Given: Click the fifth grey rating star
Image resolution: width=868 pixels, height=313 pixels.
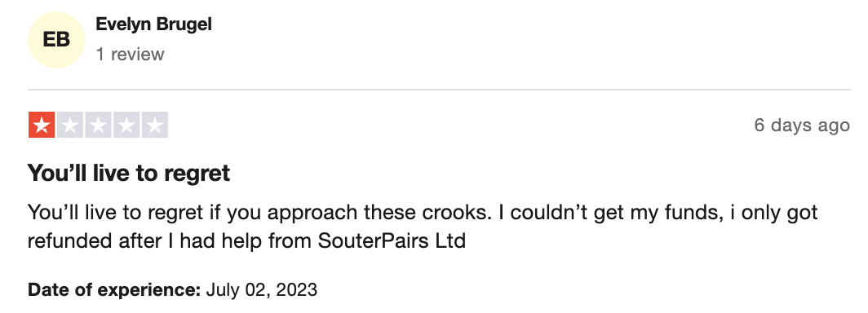Looking at the screenshot, I should tap(154, 125).
